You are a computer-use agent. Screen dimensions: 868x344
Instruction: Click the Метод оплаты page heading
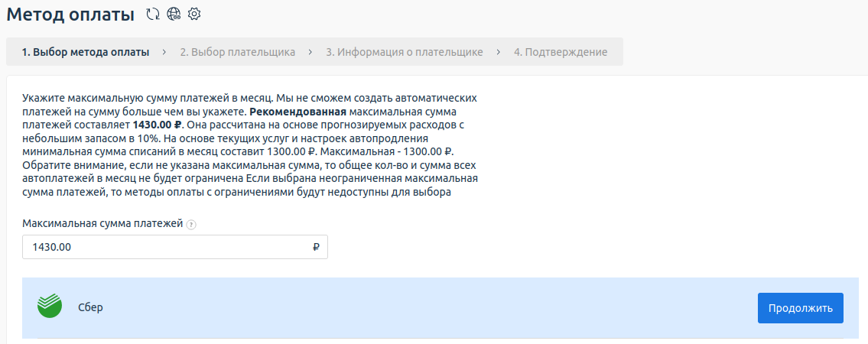pos(70,14)
